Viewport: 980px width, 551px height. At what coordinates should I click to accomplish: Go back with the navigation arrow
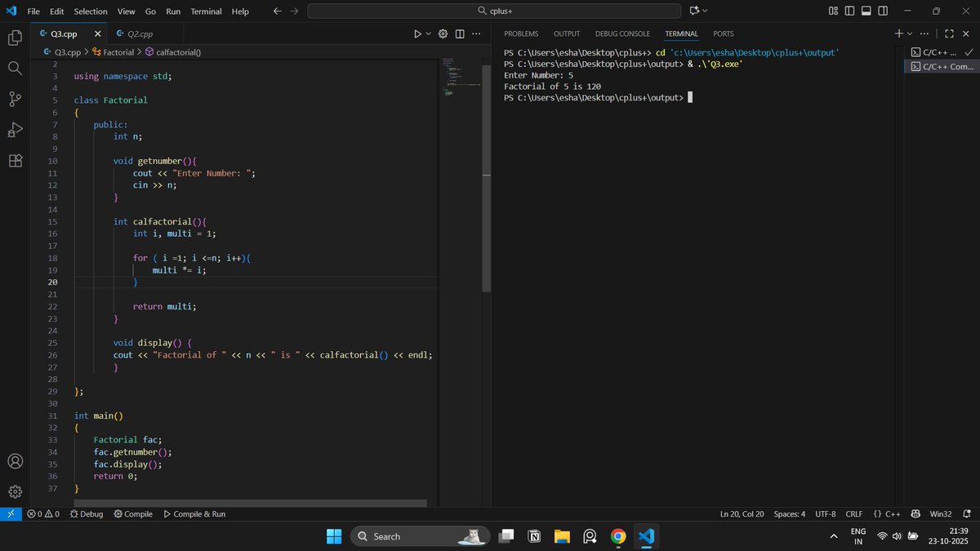point(277,11)
